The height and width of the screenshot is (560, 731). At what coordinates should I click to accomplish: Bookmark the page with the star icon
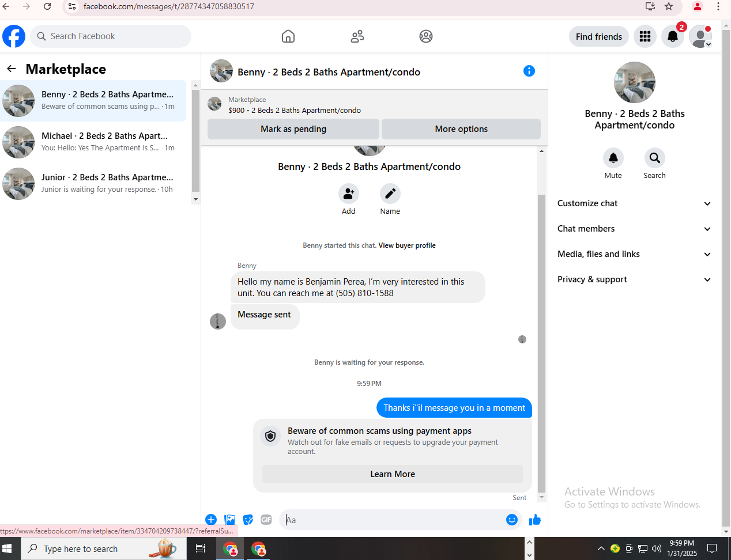pos(669,6)
